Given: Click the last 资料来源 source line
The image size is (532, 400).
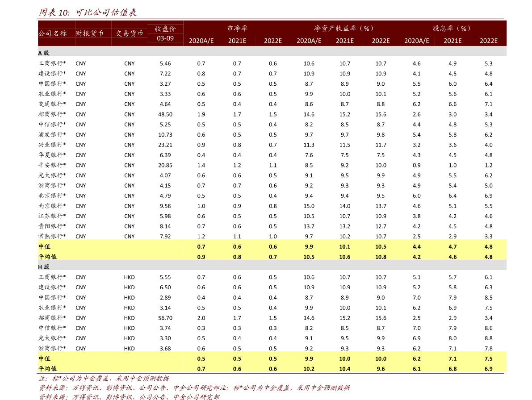Looking at the screenshot, I should coord(129,396).
